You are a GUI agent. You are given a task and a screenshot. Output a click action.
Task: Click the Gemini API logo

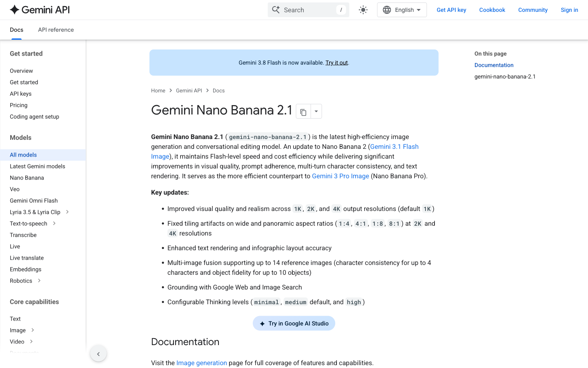[40, 10]
